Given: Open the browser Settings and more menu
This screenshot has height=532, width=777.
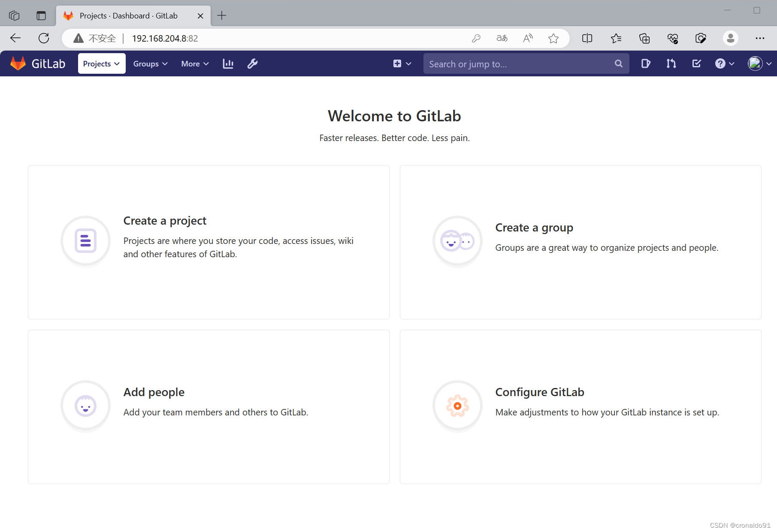Looking at the screenshot, I should (760, 38).
